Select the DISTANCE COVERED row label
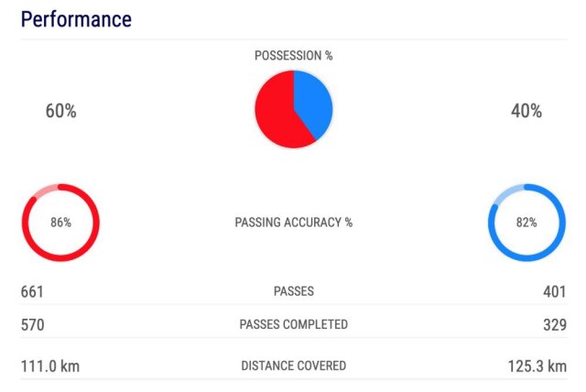586x392 pixels. 293,365
